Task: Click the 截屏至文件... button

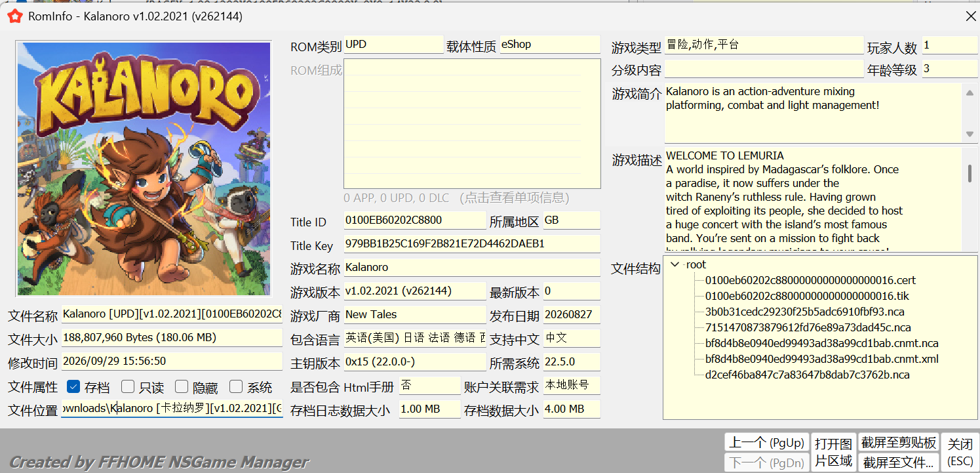Action: [898, 463]
